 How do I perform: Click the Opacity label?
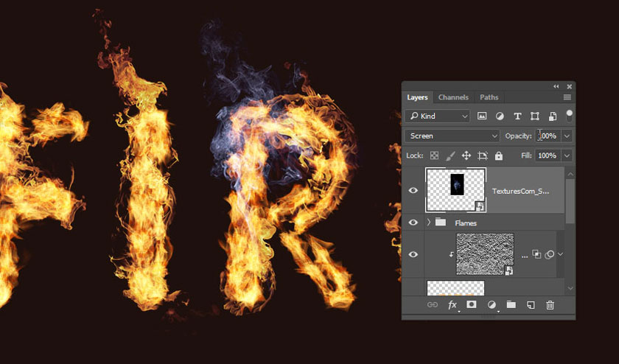(518, 136)
